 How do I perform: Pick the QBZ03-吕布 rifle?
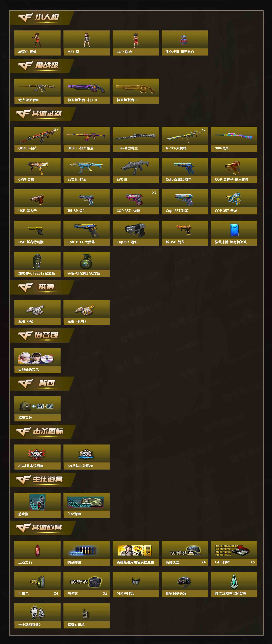tap(37, 139)
